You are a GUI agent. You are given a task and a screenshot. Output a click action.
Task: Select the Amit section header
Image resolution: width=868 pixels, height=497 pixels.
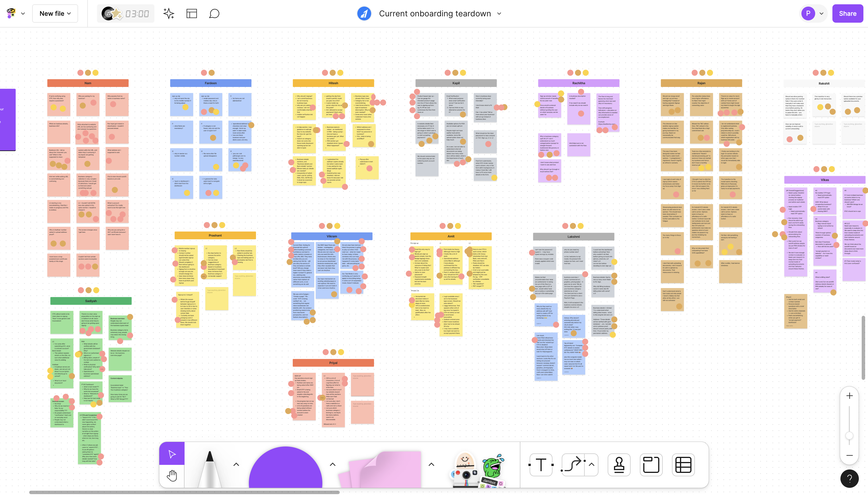point(451,236)
